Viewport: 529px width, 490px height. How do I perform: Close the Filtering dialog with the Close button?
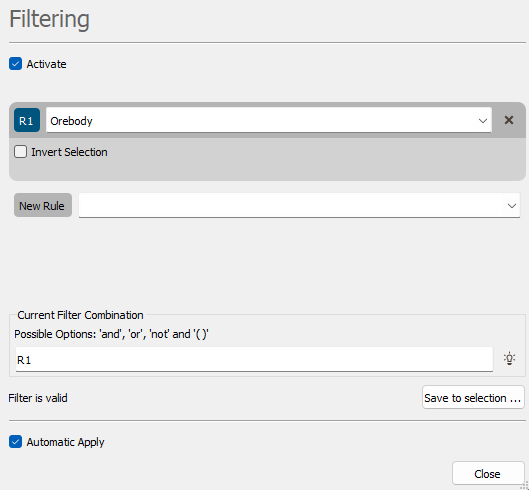488,473
